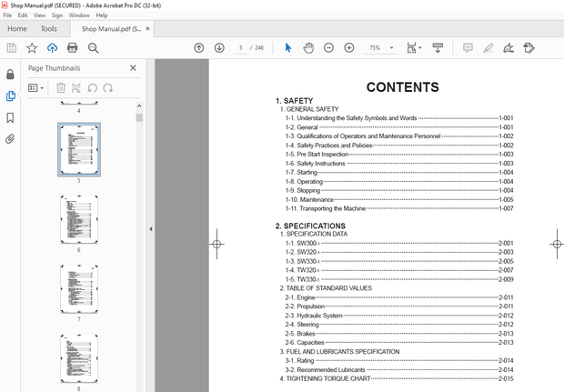Viewport: 564px width, 392px height.
Task: Go to previous page arrow
Action: click(x=199, y=47)
